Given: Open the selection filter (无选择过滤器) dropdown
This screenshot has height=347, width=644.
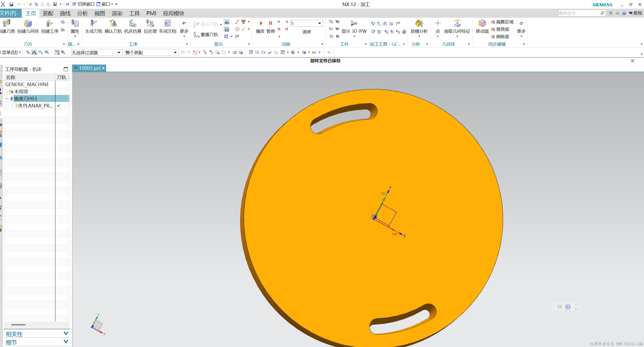Looking at the screenshot, I should [96, 53].
